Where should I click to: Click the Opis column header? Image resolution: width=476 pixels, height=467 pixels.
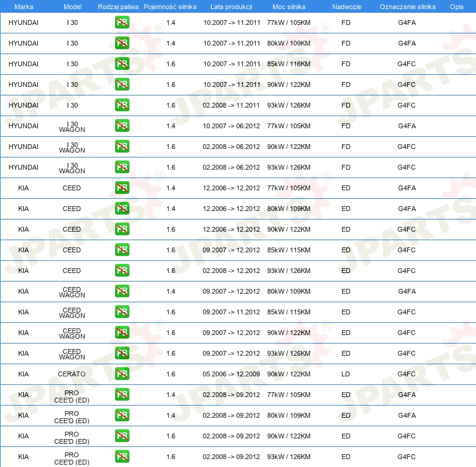pos(456,6)
